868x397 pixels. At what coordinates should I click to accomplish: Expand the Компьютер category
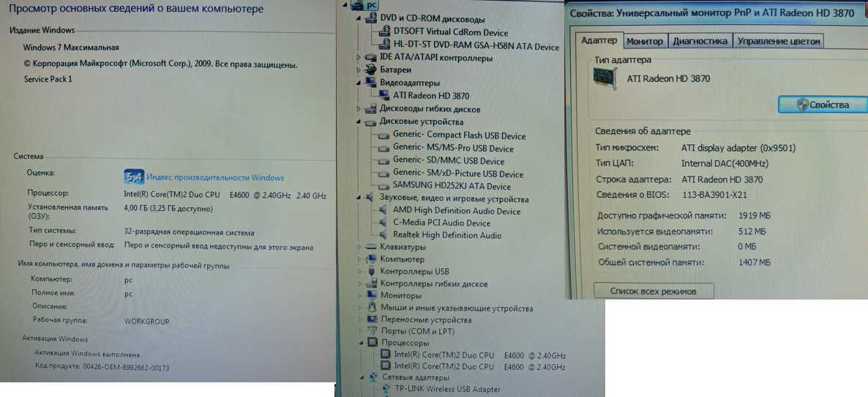click(x=359, y=259)
